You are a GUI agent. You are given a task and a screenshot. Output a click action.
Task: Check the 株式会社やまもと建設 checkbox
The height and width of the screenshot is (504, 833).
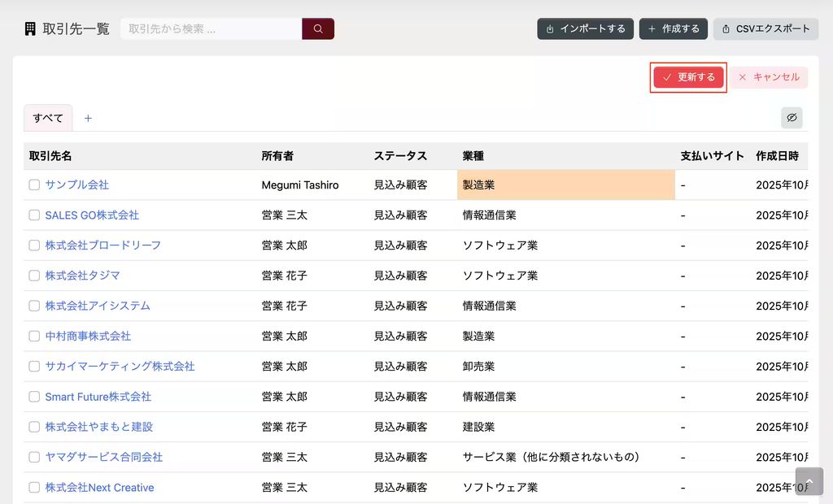(34, 427)
